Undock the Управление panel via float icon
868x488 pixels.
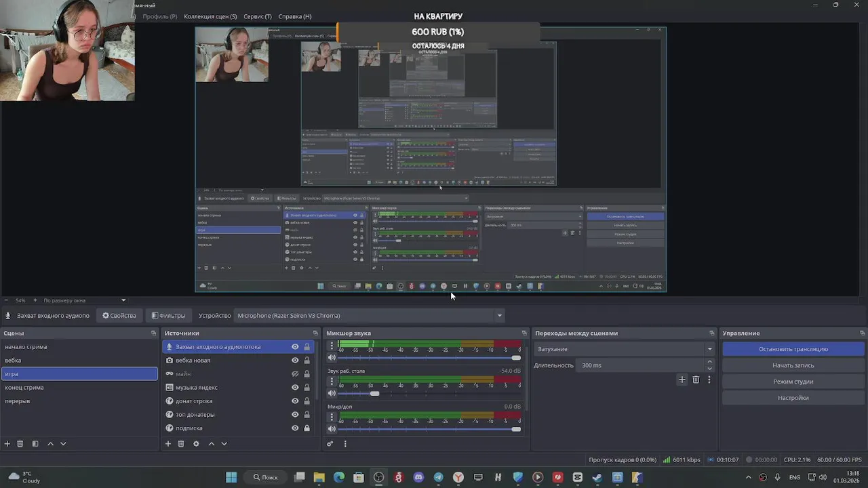click(863, 333)
